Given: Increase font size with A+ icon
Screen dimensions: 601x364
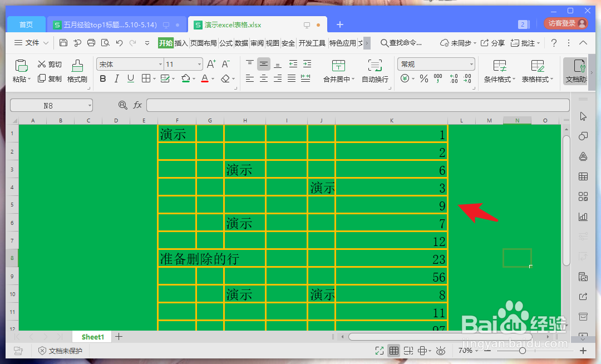Looking at the screenshot, I should 211,64.
